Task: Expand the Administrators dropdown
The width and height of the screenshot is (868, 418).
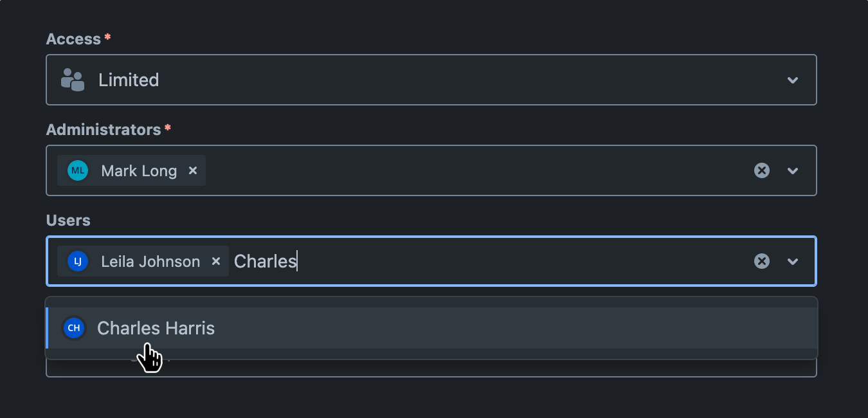Action: tap(793, 170)
